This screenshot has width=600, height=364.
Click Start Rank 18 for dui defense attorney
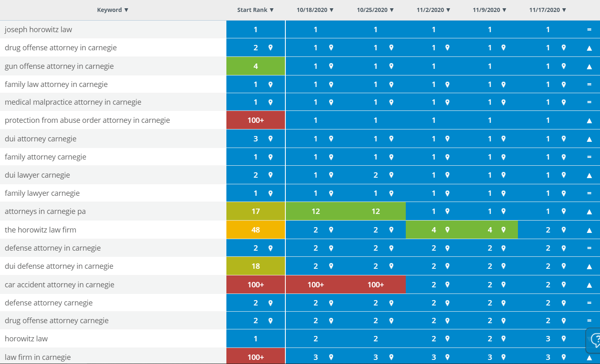pos(256,266)
